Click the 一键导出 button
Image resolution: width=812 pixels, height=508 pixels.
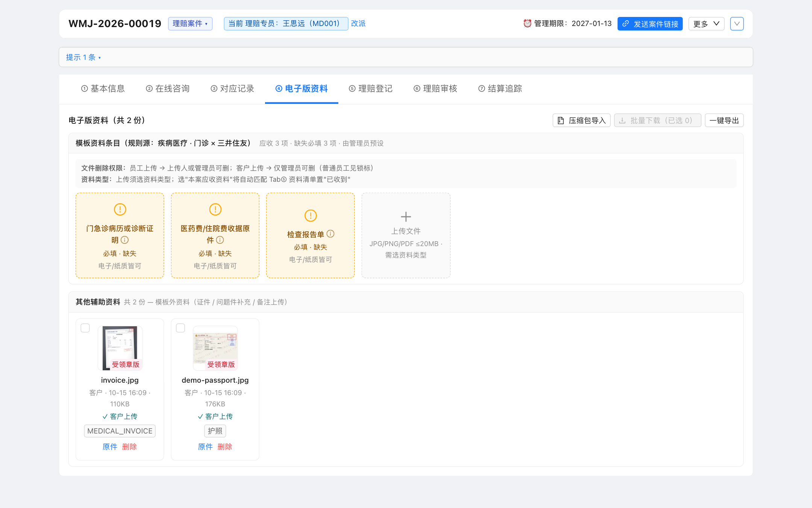point(724,120)
